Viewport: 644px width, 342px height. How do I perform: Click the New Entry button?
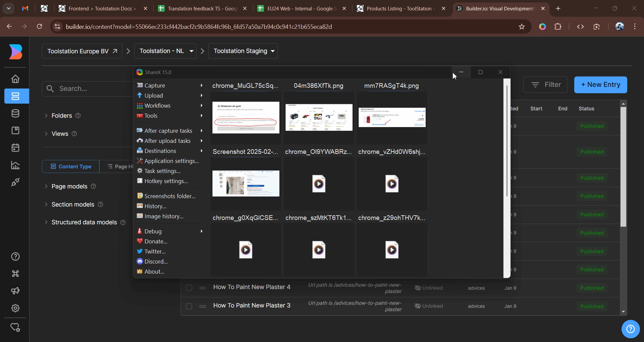(x=600, y=85)
